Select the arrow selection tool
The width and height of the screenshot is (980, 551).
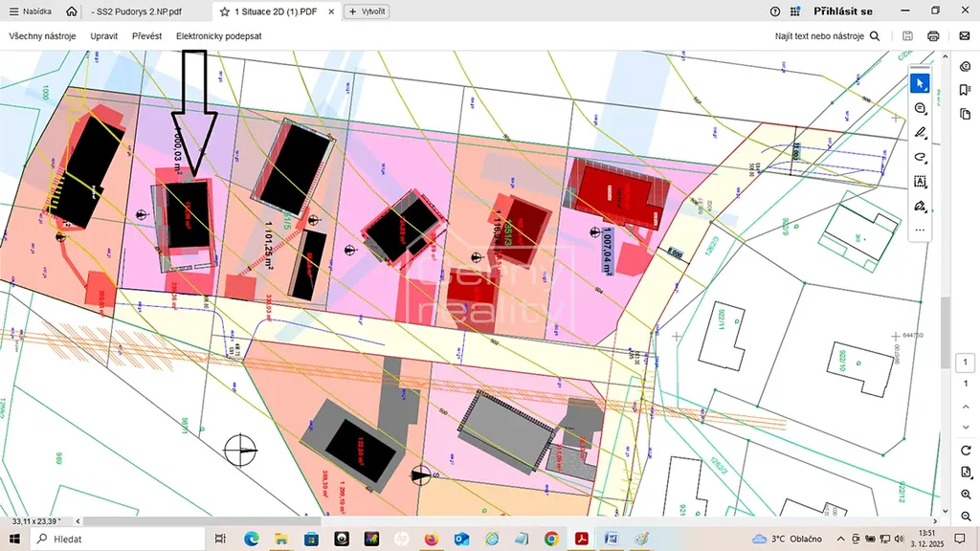(920, 83)
